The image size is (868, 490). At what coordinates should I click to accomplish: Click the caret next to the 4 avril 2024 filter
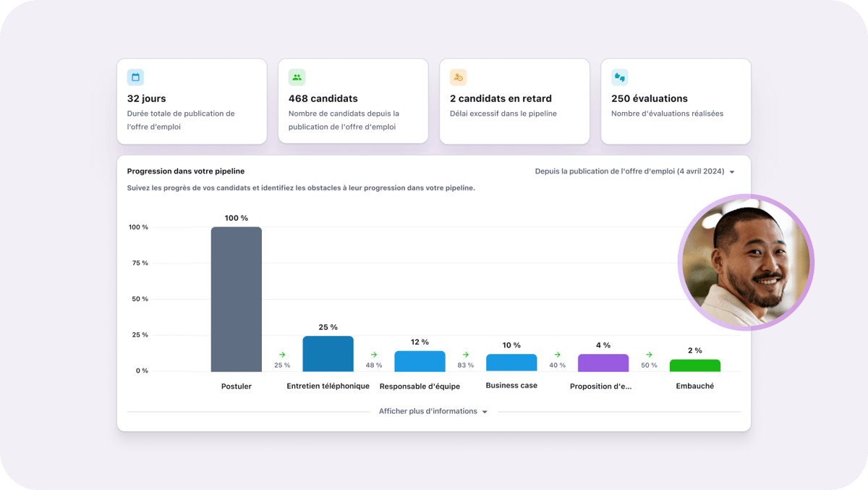pyautogui.click(x=732, y=172)
